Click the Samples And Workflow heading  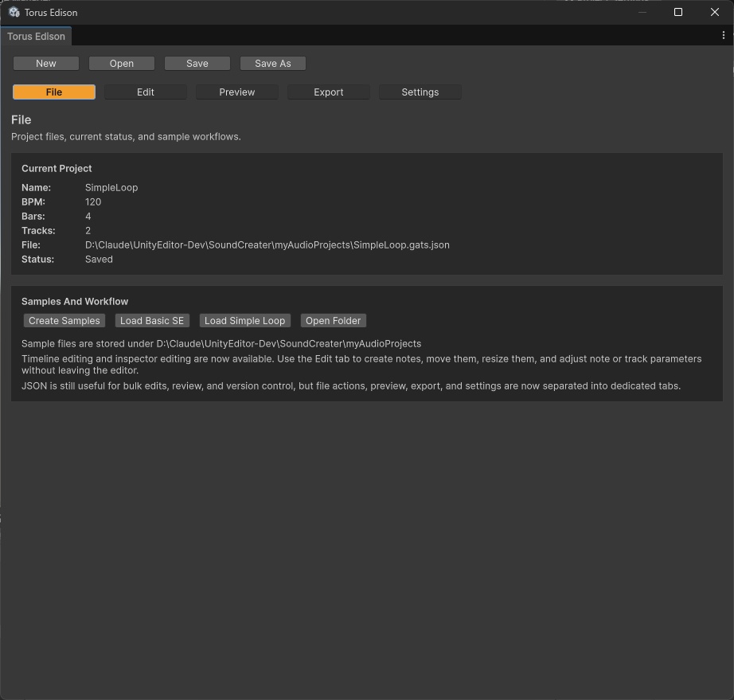click(x=75, y=302)
